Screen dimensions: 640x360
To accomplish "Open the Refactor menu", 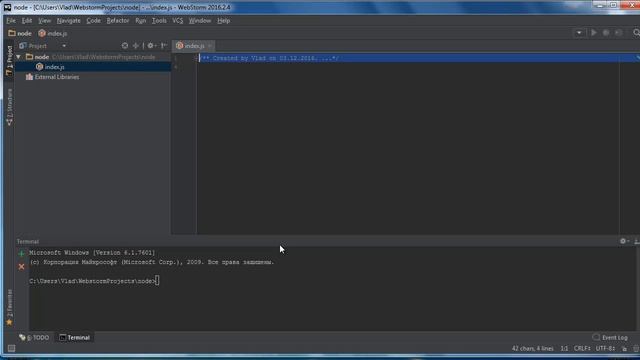I will pos(118,20).
